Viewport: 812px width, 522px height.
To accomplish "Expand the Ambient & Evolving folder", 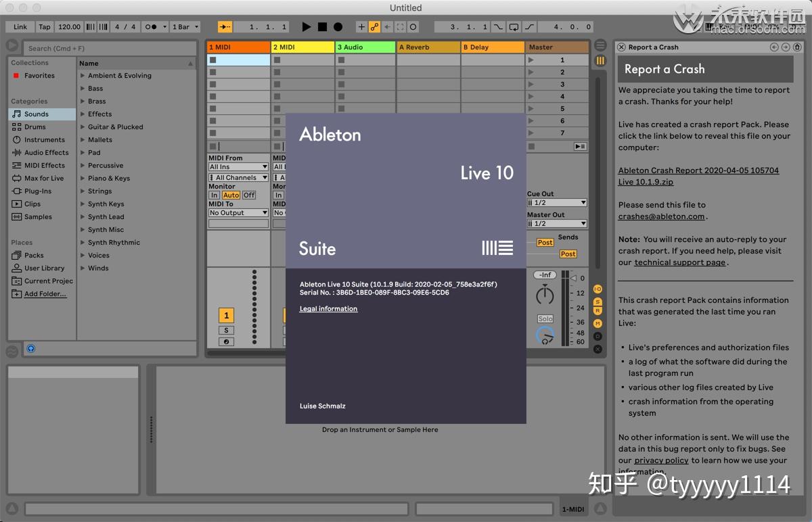I will point(83,76).
